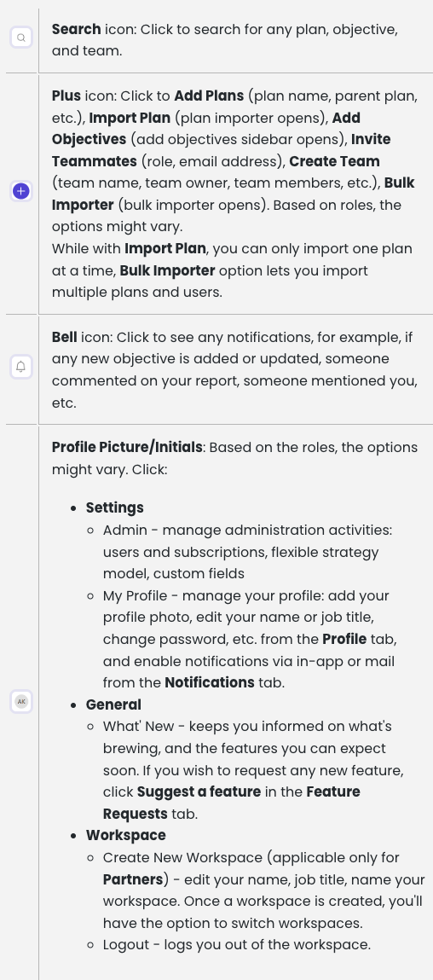
Task: Click the purple Plus icon
Action: [x=21, y=191]
